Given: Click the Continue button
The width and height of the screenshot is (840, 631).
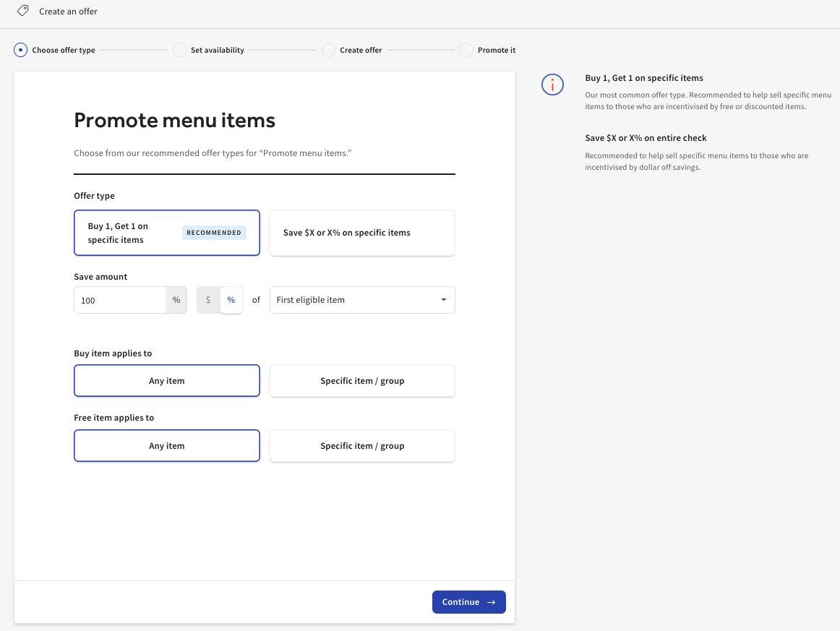Looking at the screenshot, I should pos(468,601).
